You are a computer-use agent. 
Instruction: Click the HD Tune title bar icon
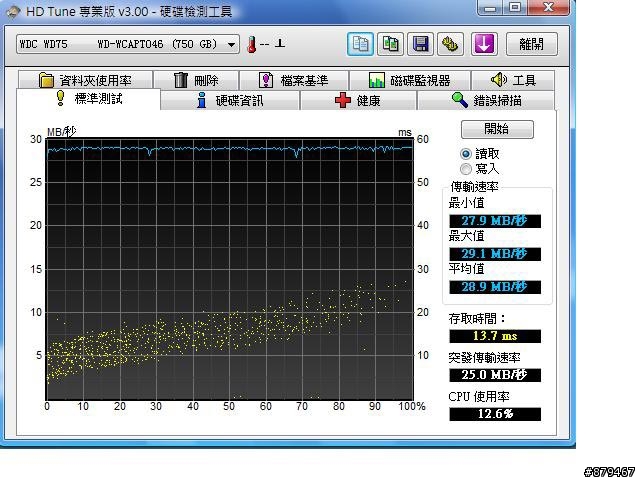pyautogui.click(x=12, y=11)
